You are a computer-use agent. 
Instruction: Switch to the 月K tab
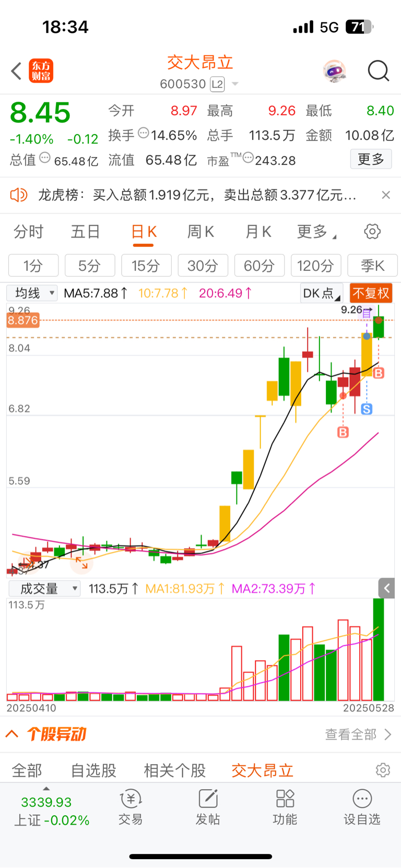258,232
